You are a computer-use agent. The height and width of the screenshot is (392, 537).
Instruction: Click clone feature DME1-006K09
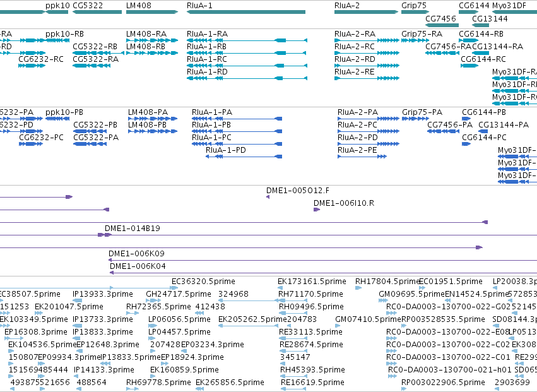click(x=137, y=254)
